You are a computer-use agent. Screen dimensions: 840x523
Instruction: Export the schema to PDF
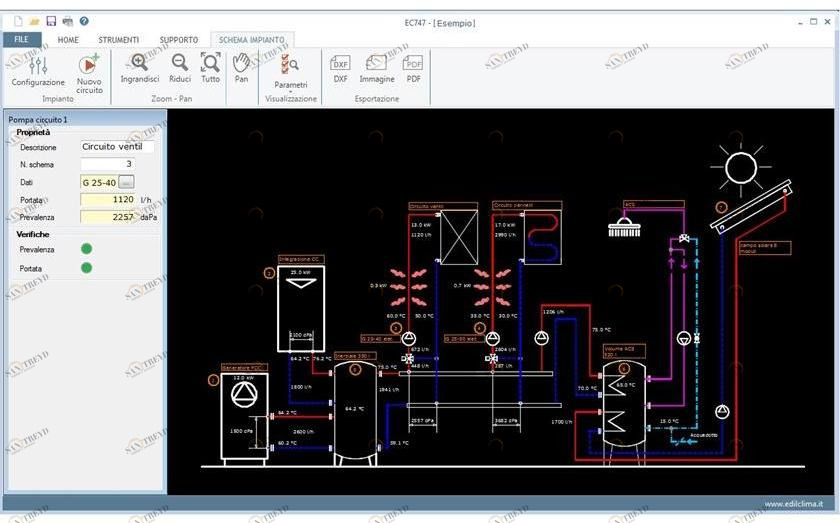click(x=413, y=68)
